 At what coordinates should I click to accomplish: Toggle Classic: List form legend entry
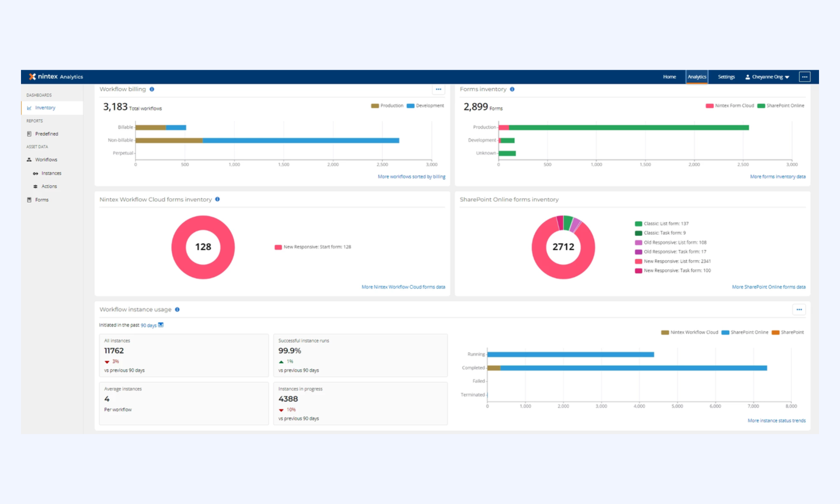[x=662, y=224]
